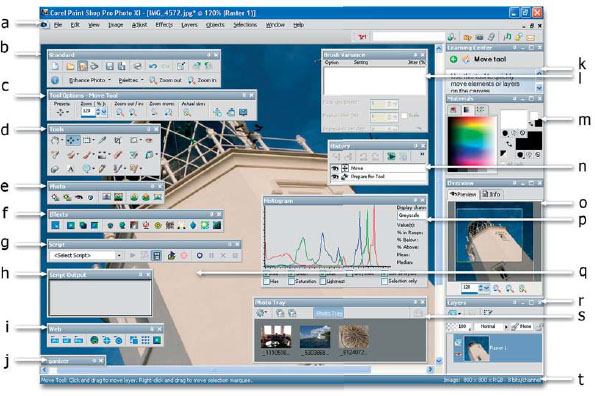This screenshot has width=595, height=396.
Task: Click the Raster 1 layer thumbnail
Action: click(x=477, y=349)
